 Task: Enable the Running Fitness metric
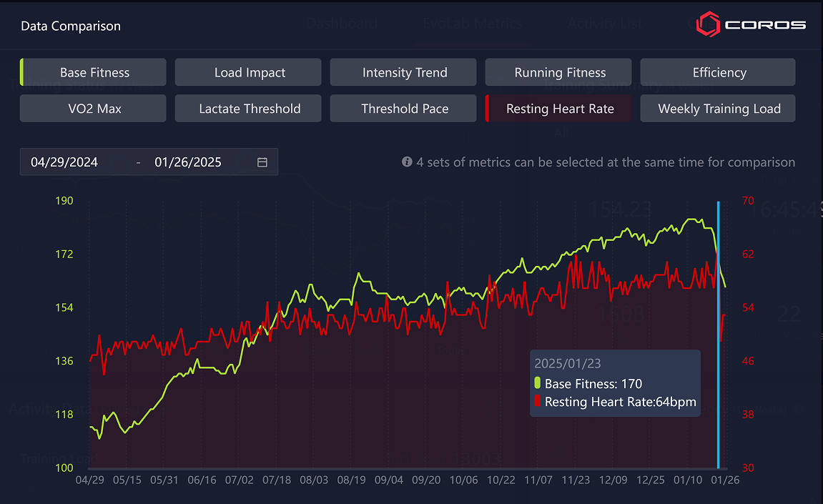559,72
